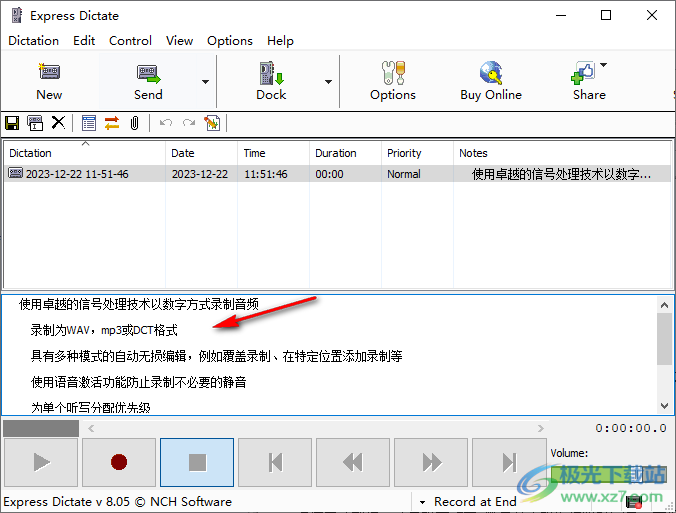The width and height of the screenshot is (676, 513).
Task: Click the Redo arrow icon
Action: click(189, 123)
